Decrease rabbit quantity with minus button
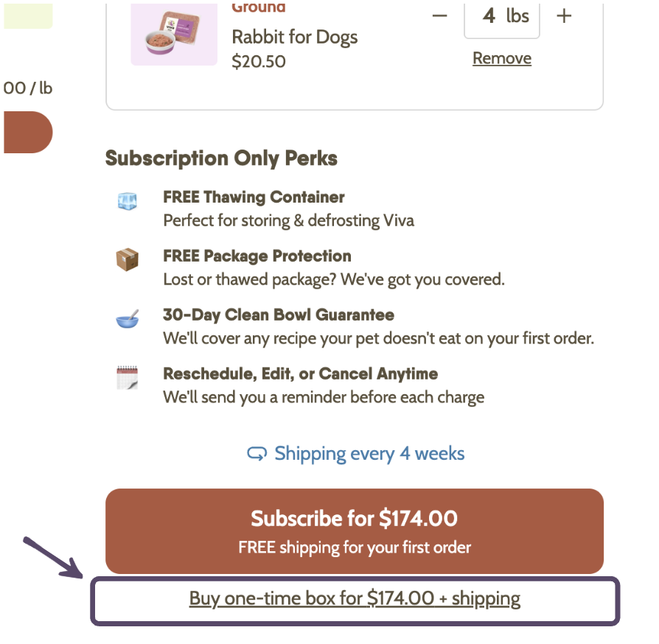 pyautogui.click(x=440, y=15)
